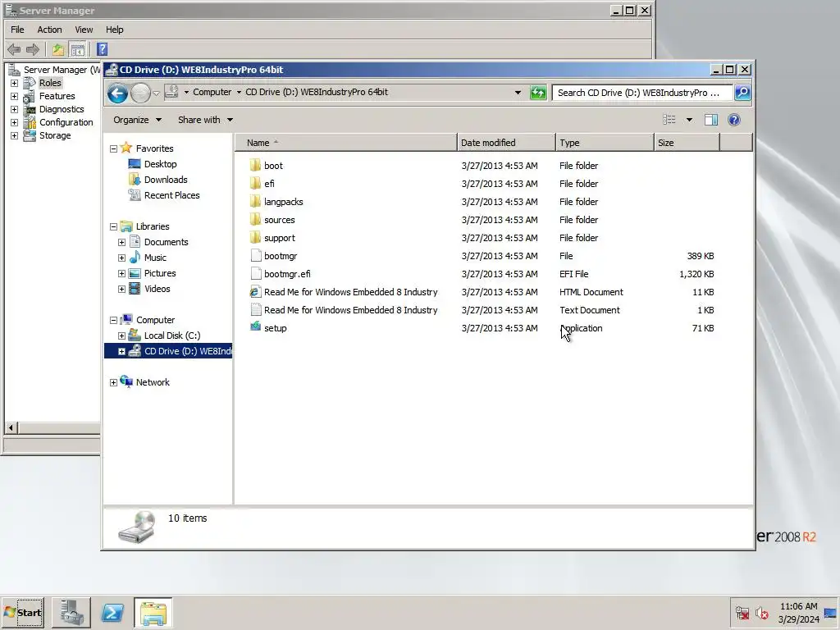
Task: Select Downloads under Favorites
Action: pyautogui.click(x=166, y=180)
